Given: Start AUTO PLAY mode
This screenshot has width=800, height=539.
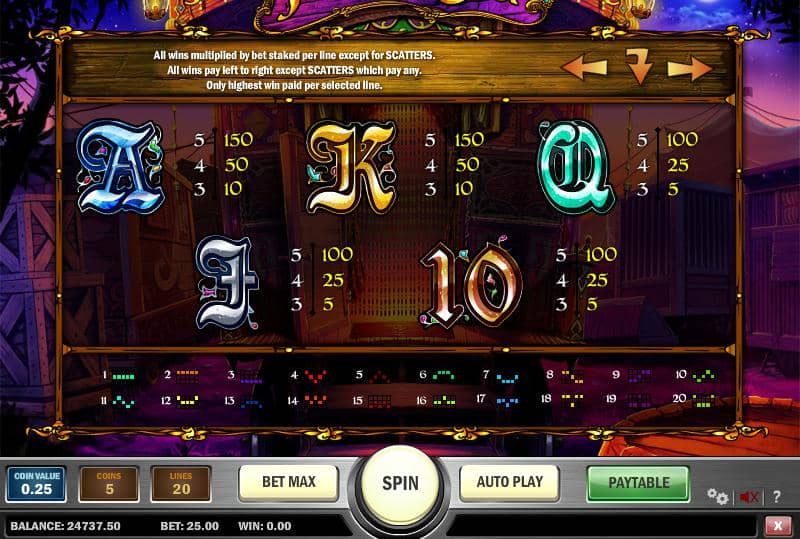Looking at the screenshot, I should click(x=509, y=482).
